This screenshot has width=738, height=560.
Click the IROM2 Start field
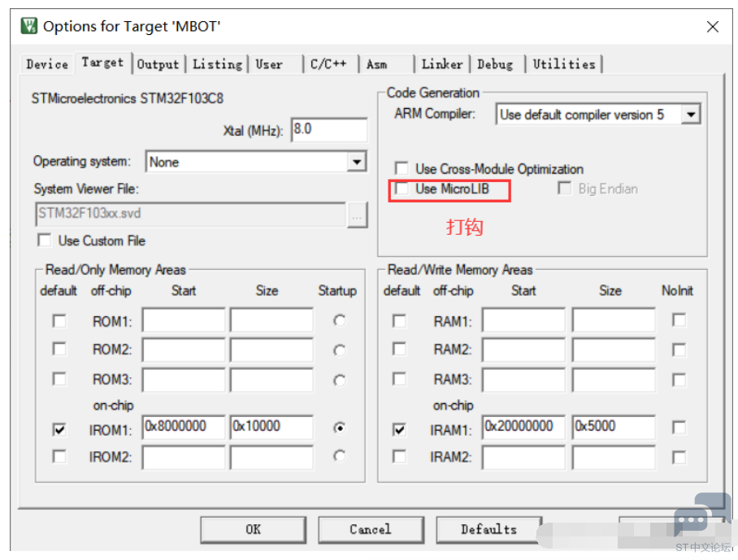point(184,458)
